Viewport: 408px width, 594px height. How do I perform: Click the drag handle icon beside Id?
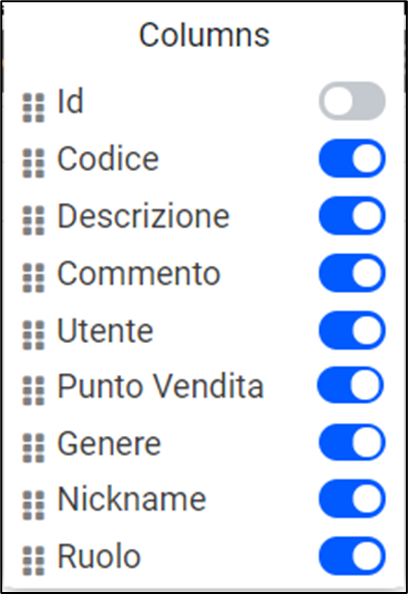pos(34,108)
